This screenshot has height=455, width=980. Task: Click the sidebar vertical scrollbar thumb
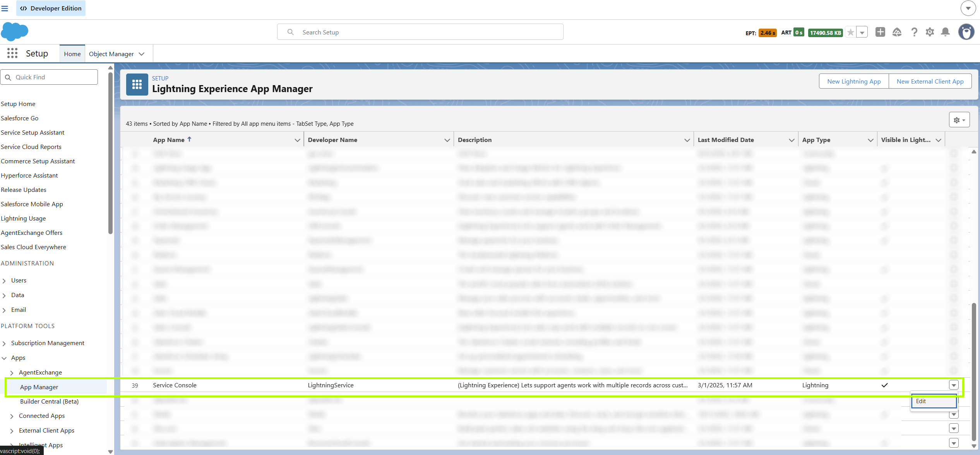[110, 153]
